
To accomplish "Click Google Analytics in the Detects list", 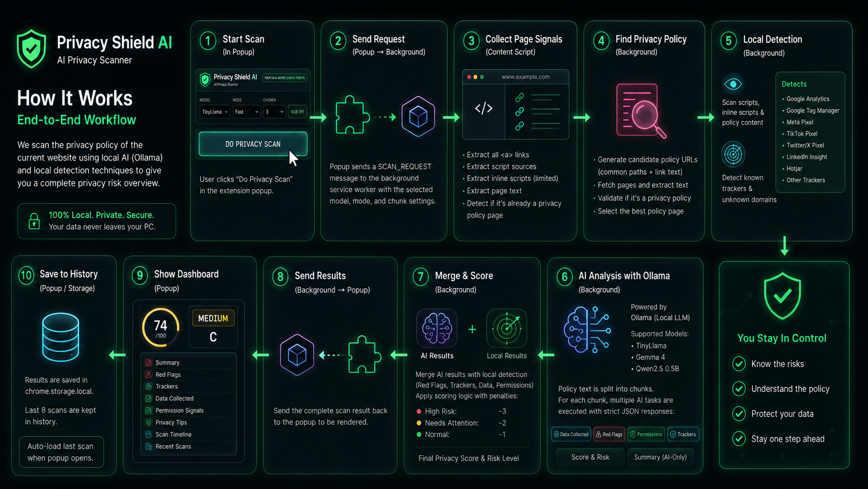I will coord(808,99).
